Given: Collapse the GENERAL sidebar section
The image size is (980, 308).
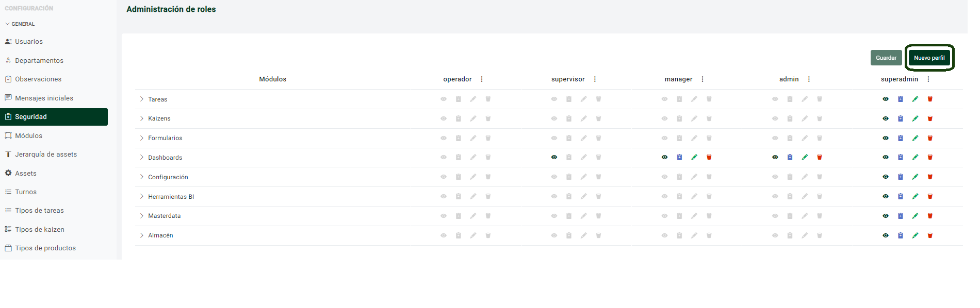Looking at the screenshot, I should [x=20, y=24].
